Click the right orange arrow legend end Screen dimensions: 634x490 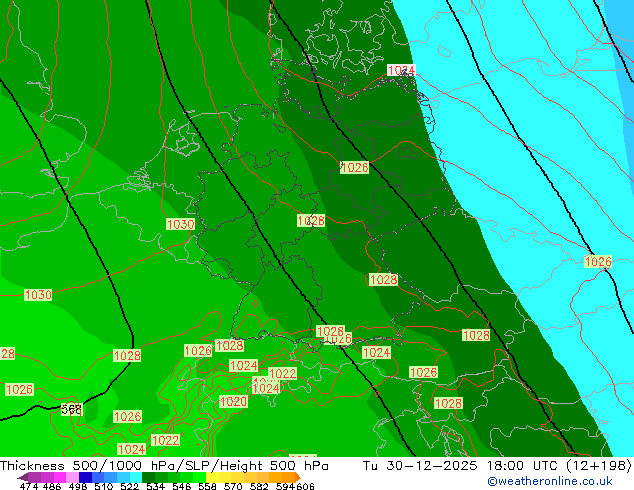pos(298,477)
